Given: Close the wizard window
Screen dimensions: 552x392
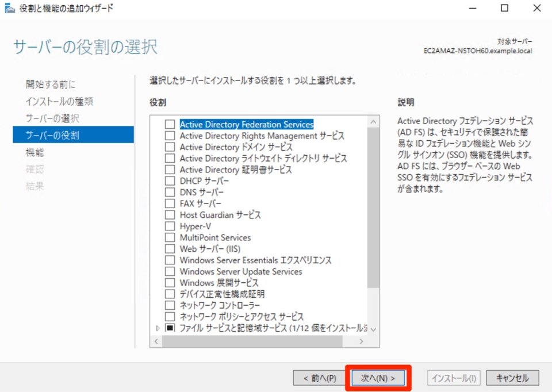Looking at the screenshot, I should coord(537,8).
